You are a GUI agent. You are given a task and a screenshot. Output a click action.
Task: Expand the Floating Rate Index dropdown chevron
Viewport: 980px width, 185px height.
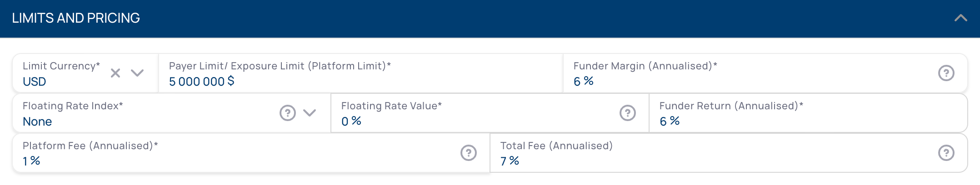310,113
